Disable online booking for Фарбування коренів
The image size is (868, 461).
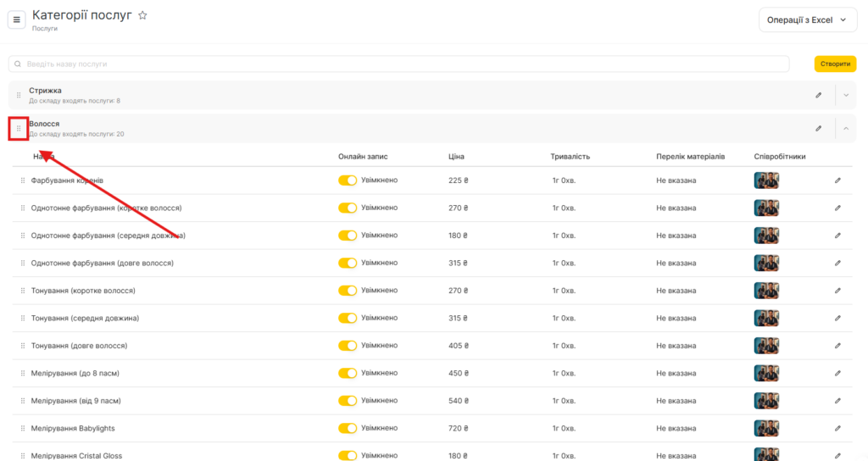click(x=348, y=181)
